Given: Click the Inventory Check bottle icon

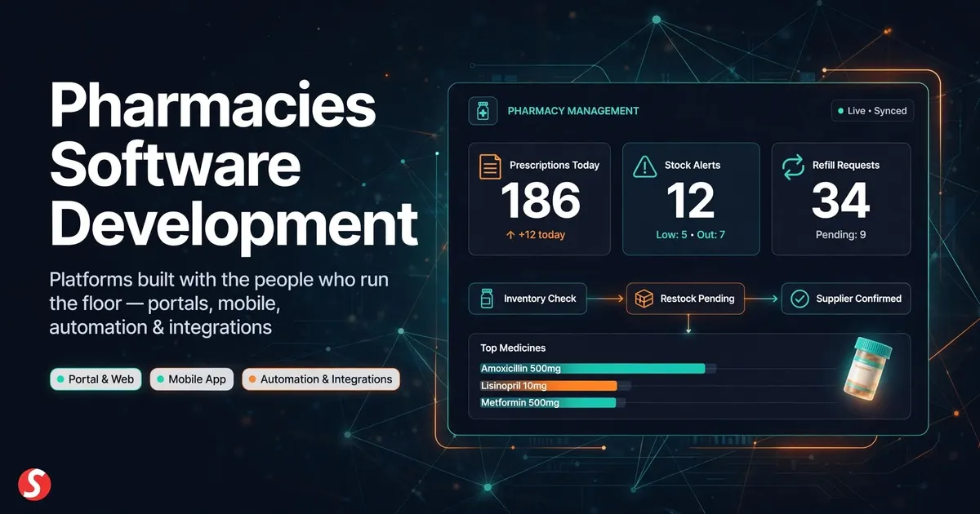Looking at the screenshot, I should point(487,299).
